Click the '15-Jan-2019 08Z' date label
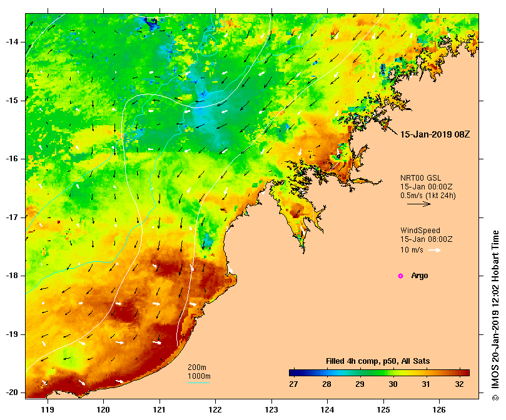 pos(435,134)
